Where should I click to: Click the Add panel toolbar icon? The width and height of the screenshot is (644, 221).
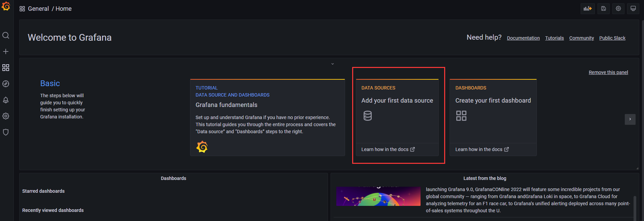[587, 9]
